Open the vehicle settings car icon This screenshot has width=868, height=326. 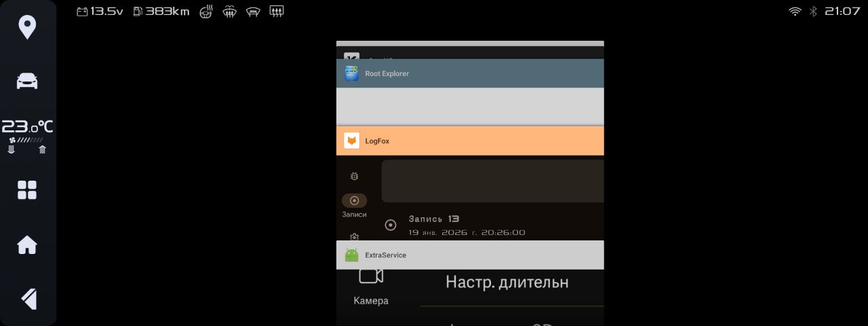(x=27, y=81)
